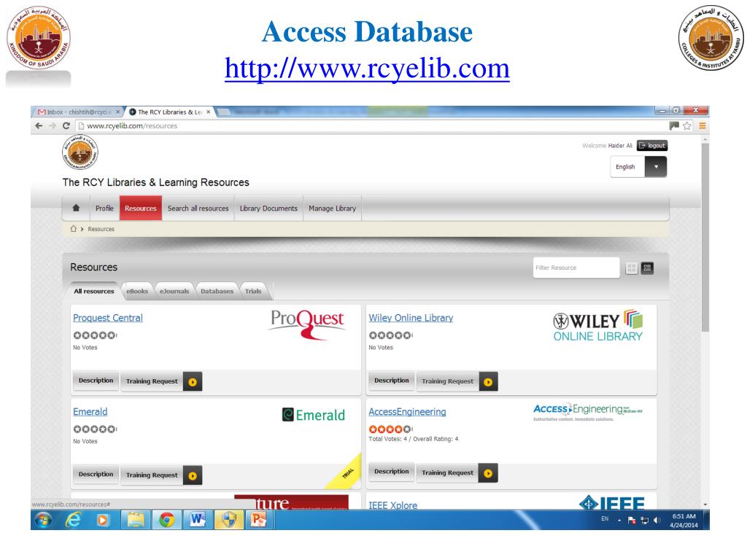Rate Wiley Online Library using stars
This screenshot has width=747, height=560.
tap(390, 335)
